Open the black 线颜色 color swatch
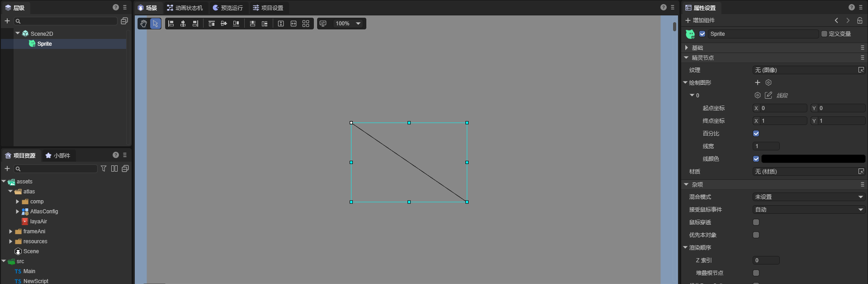Viewport: 868px width, 284px height. click(x=813, y=159)
